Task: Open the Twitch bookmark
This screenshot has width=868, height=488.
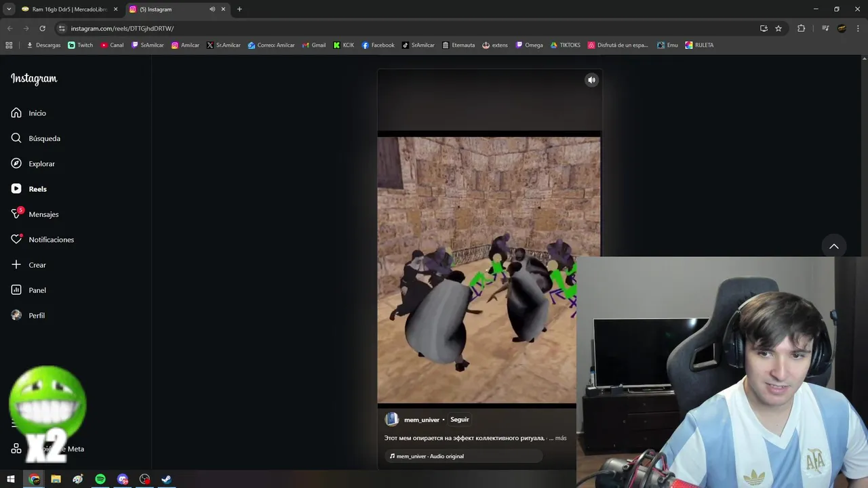Action: [x=81, y=45]
